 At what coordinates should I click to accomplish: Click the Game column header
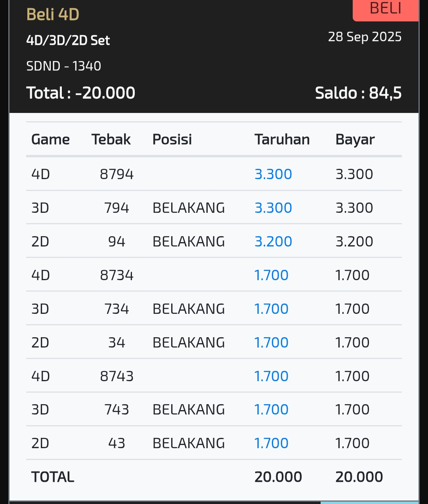click(50, 139)
